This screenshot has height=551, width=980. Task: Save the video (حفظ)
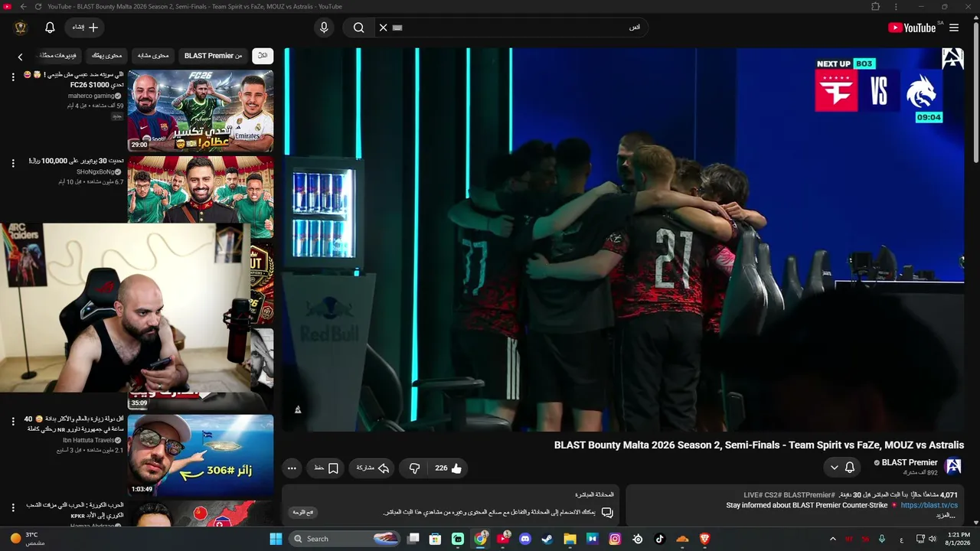pos(326,468)
